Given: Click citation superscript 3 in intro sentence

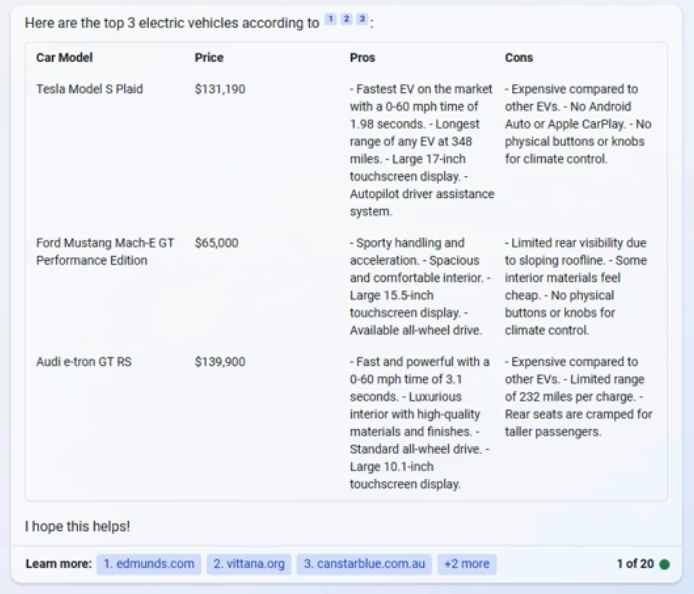Looking at the screenshot, I should pyautogui.click(x=361, y=20).
